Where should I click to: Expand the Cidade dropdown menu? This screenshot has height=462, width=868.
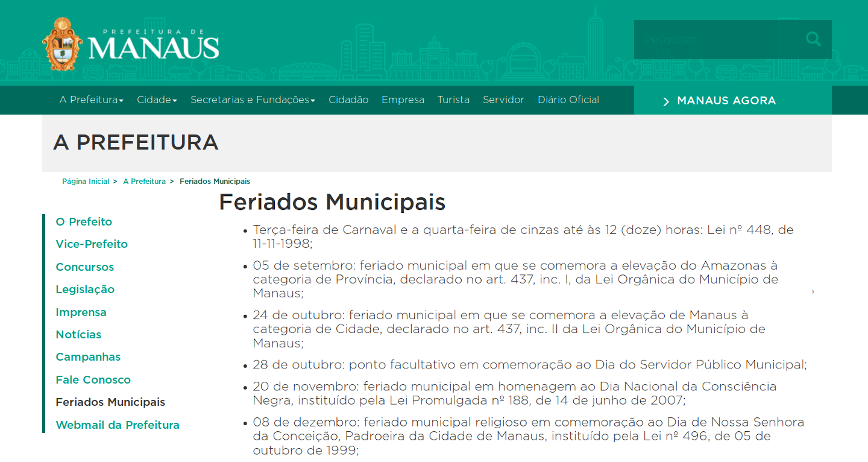[x=157, y=100]
